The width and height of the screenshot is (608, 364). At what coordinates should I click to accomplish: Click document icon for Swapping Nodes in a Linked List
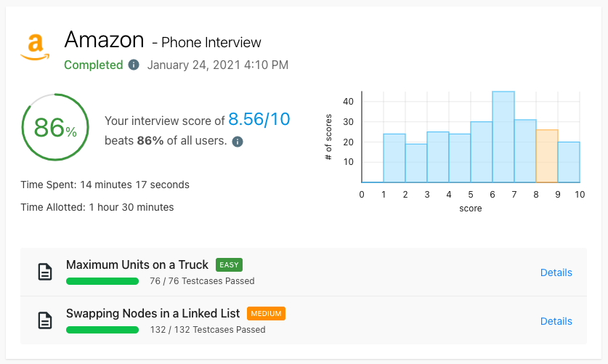[45, 320]
